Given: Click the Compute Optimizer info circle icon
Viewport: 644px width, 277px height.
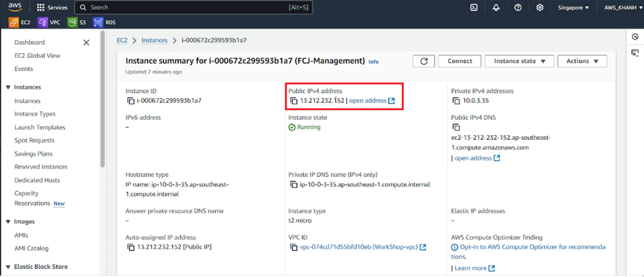Looking at the screenshot, I should pos(455,247).
